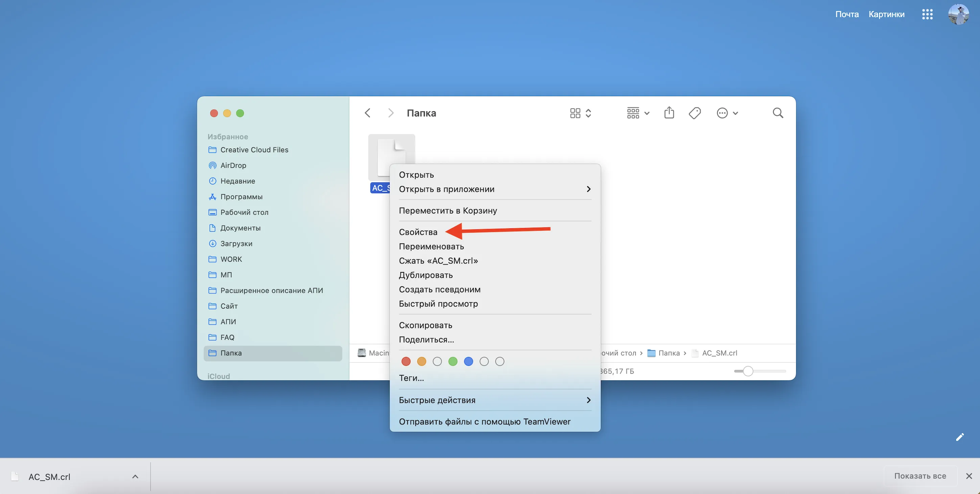The width and height of the screenshot is (980, 494).
Task: Choose Переместить в Корзину
Action: coord(495,210)
